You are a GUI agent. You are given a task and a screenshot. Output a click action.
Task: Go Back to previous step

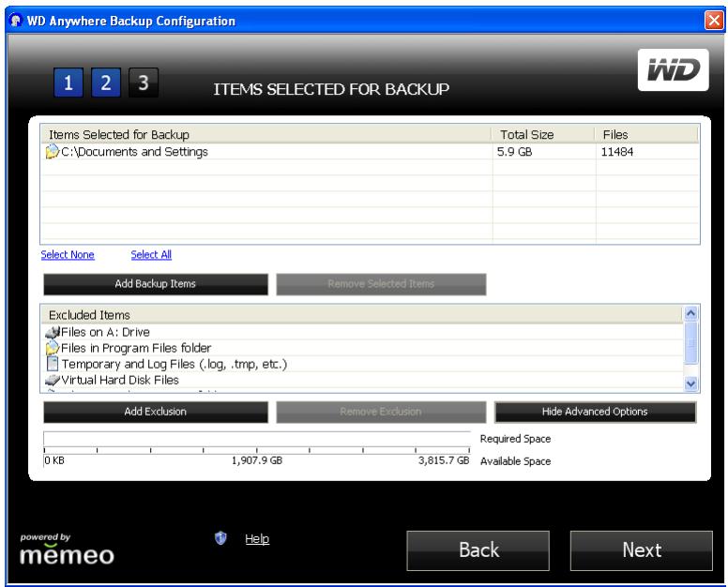pyautogui.click(x=478, y=550)
